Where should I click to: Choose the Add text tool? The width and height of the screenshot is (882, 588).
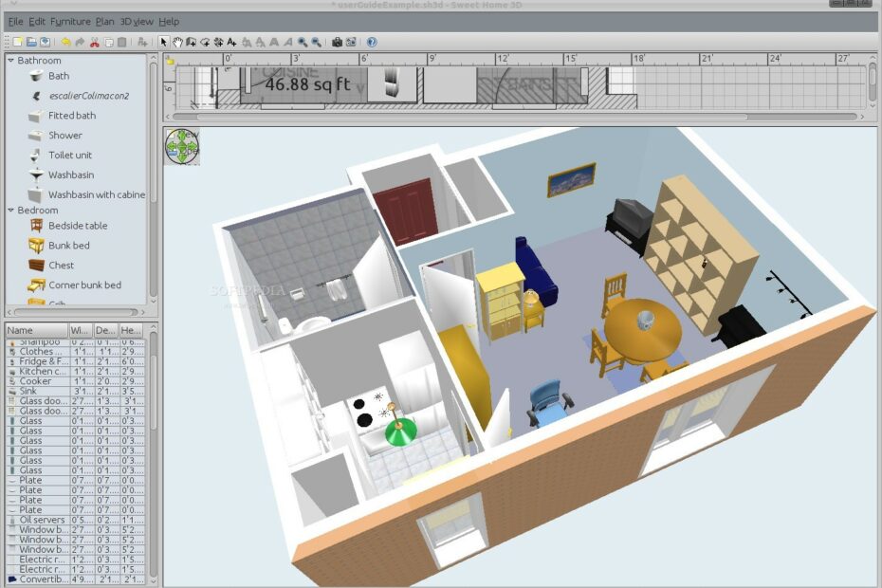click(231, 42)
